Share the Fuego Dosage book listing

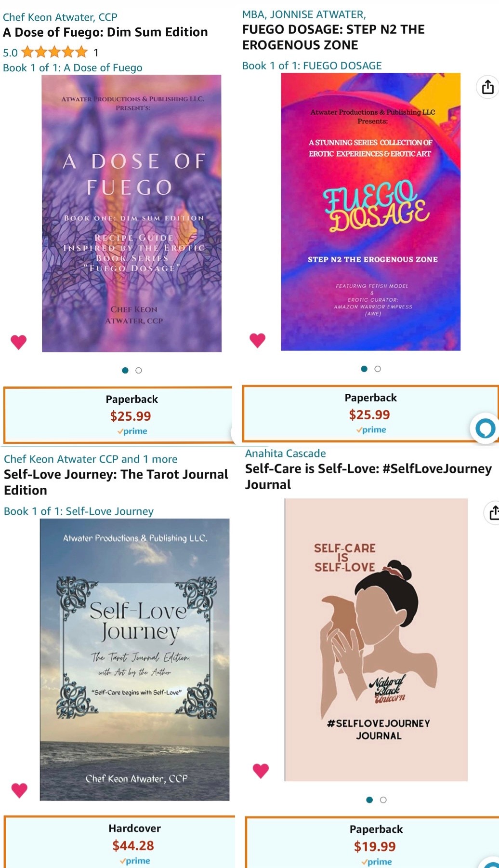click(487, 87)
